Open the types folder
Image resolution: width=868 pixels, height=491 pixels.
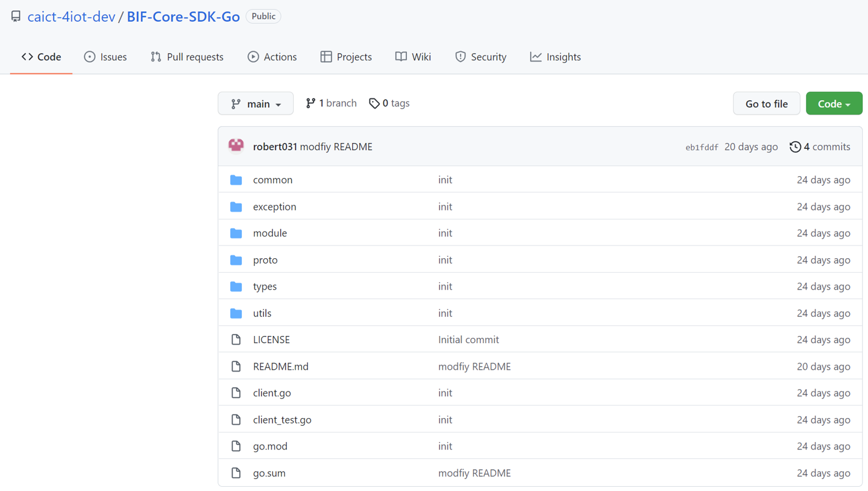(x=265, y=287)
